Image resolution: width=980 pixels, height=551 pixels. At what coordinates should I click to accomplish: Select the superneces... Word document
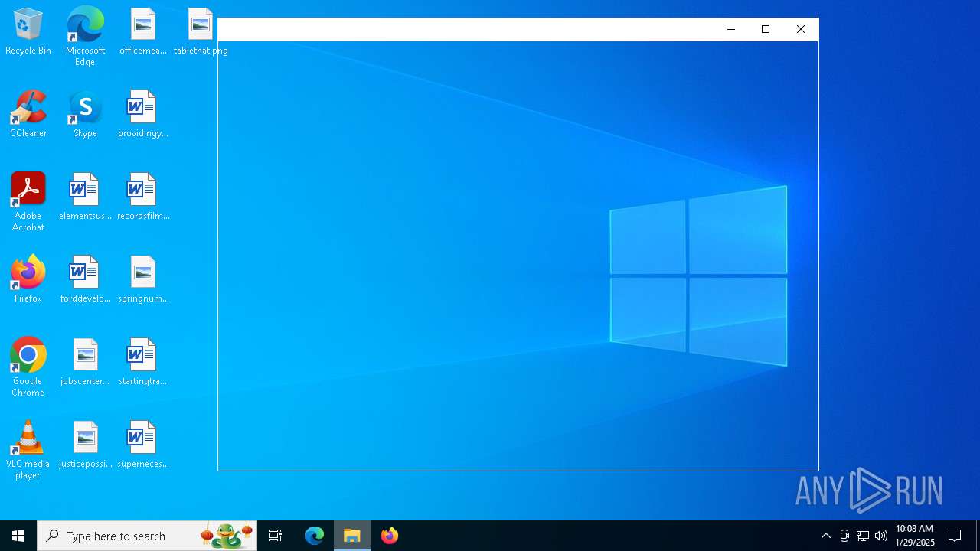[142, 445]
